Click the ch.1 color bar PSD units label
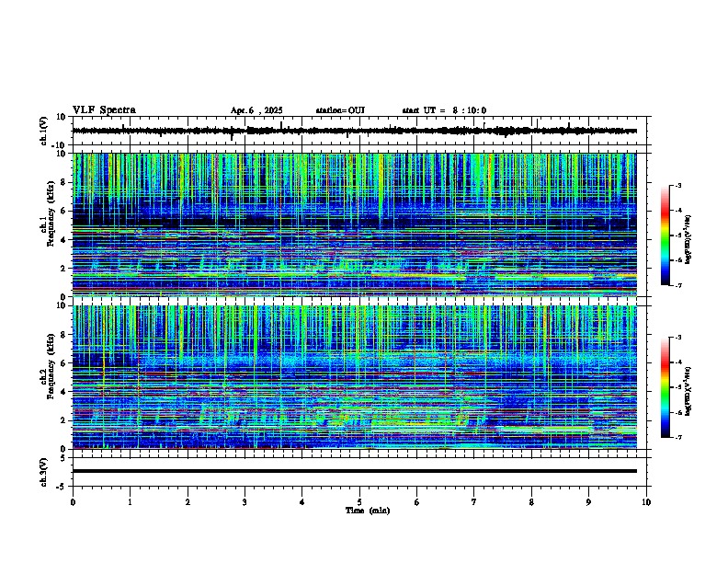 [x=688, y=239]
